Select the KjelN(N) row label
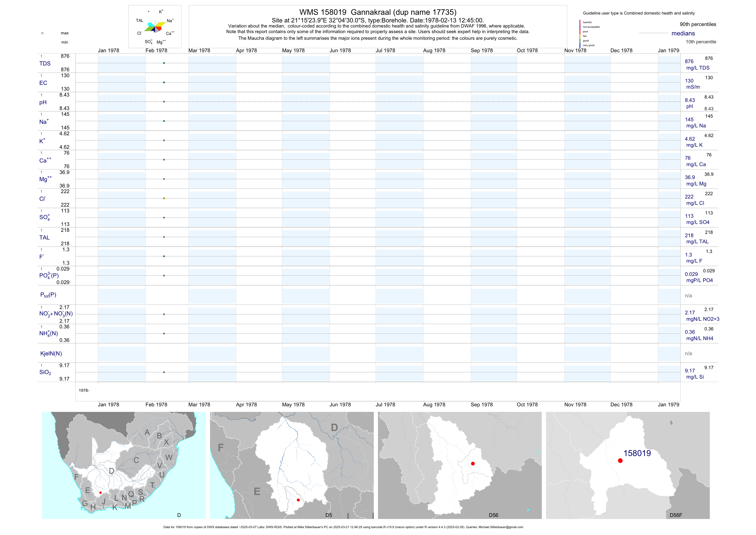 click(x=51, y=354)
